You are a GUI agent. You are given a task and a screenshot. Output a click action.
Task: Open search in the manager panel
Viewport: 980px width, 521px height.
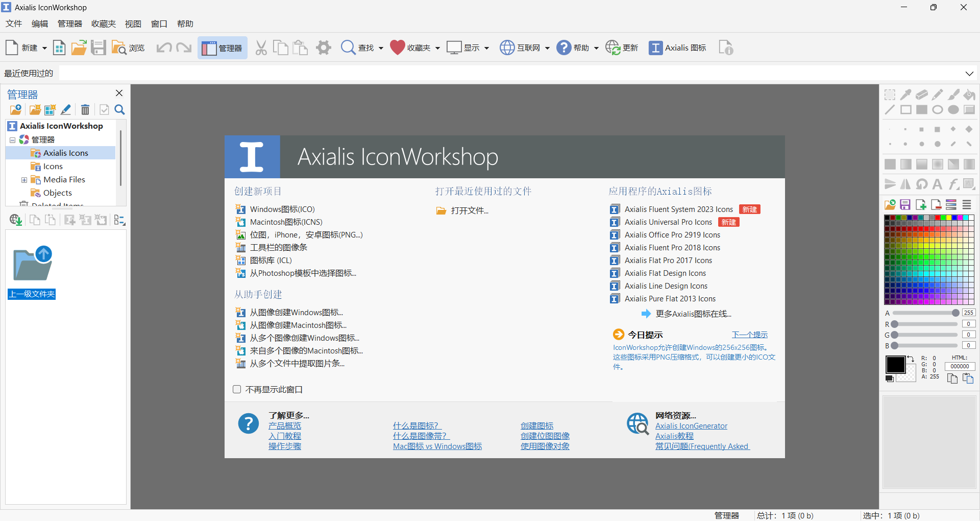(119, 109)
